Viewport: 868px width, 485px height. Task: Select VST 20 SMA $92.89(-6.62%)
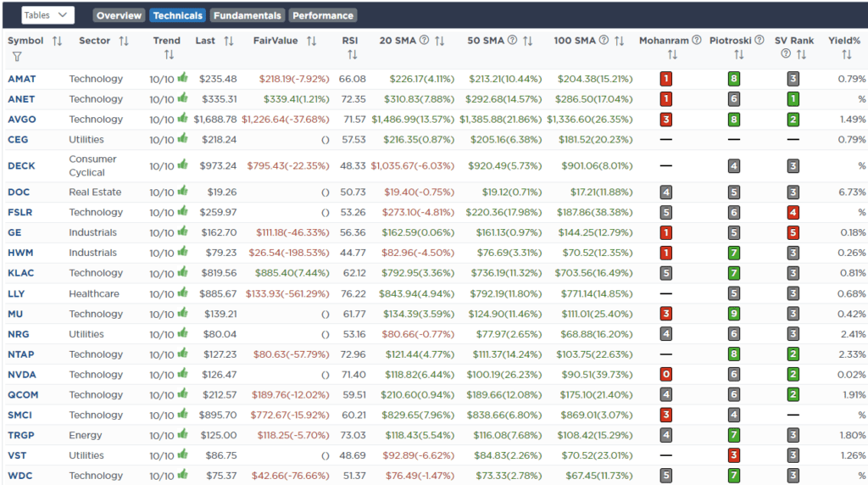pyautogui.click(x=419, y=455)
